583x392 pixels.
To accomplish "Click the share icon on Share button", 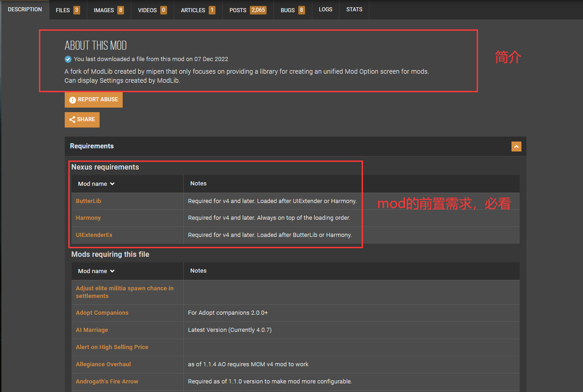I will coord(72,119).
